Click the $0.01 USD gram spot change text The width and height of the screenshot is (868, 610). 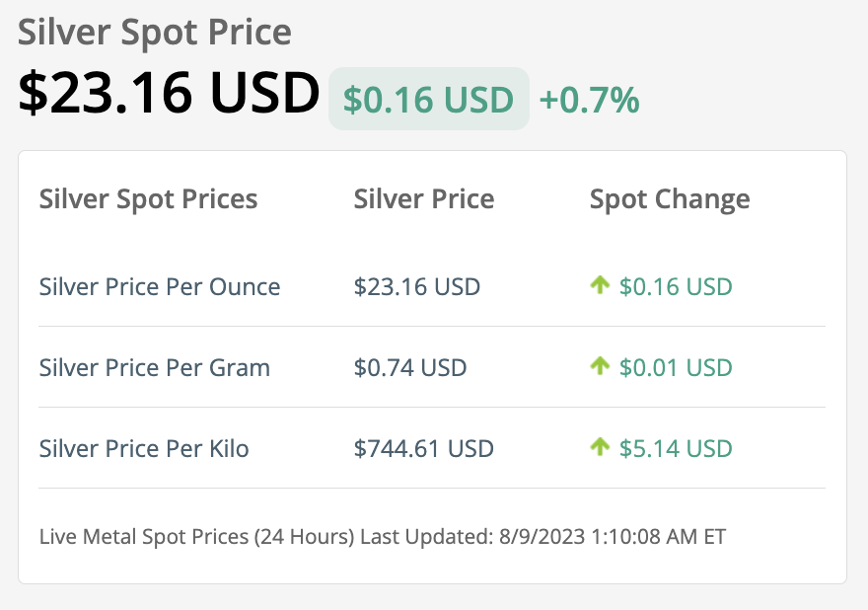[676, 368]
